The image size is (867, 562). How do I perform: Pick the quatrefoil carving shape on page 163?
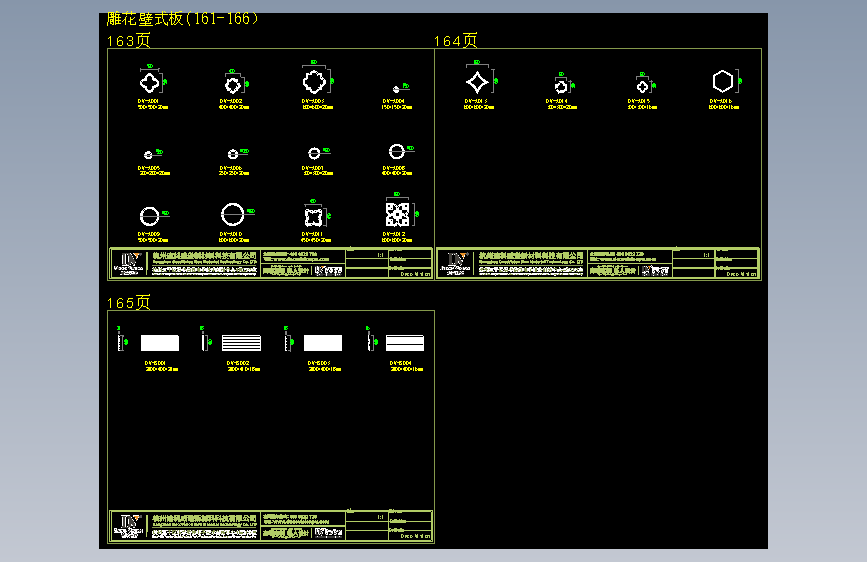(x=149, y=83)
